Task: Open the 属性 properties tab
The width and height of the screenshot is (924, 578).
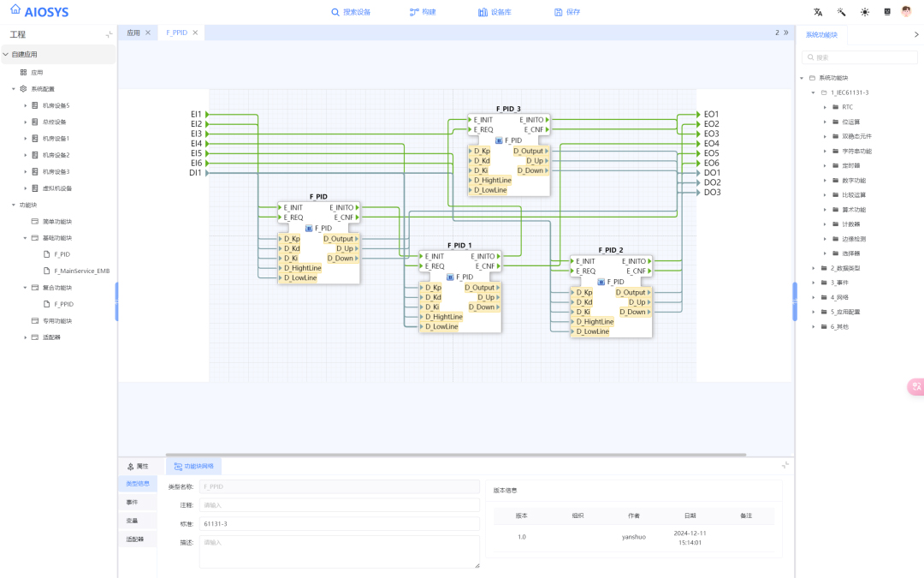Action: pos(138,466)
